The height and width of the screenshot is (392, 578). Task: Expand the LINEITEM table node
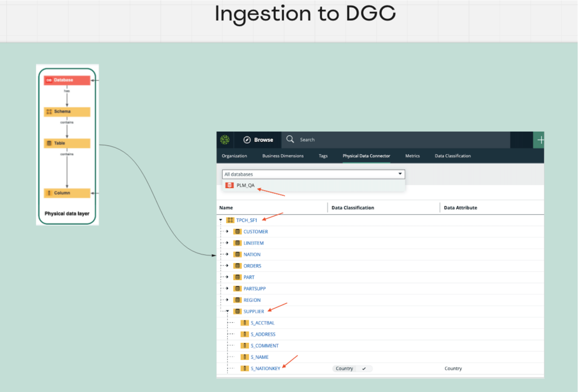(x=227, y=243)
